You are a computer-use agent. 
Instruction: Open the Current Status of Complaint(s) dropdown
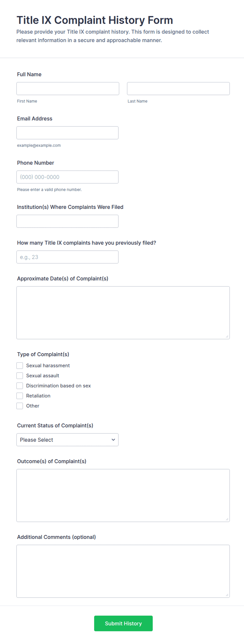[x=67, y=440]
